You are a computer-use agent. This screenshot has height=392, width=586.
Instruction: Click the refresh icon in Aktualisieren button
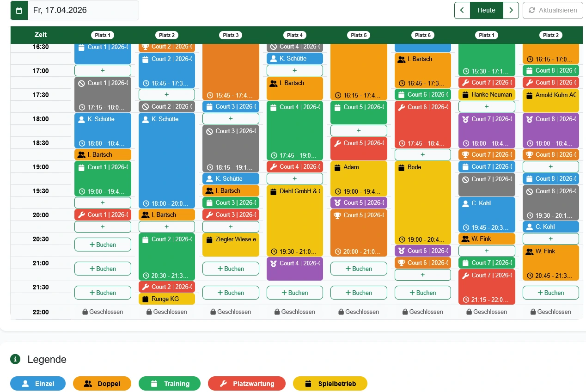point(532,10)
